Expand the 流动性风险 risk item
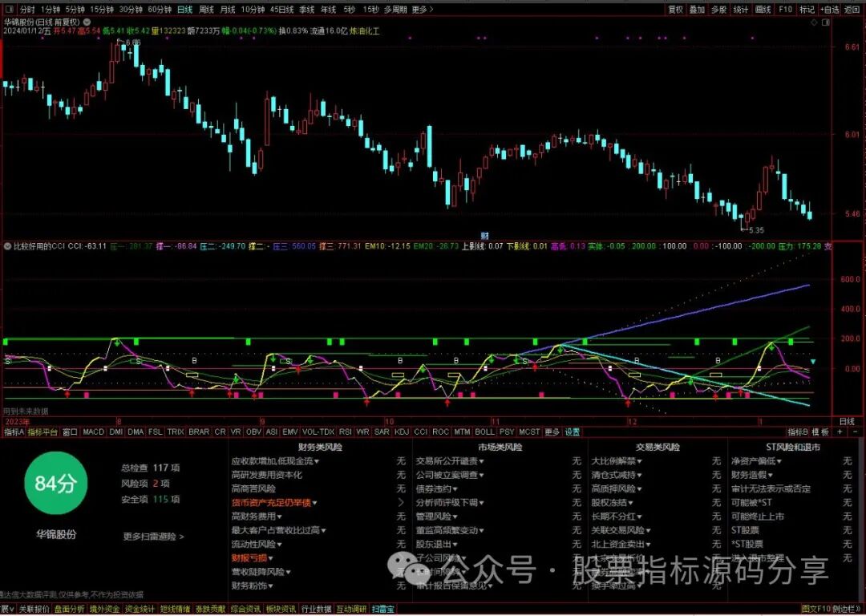 pos(257,544)
